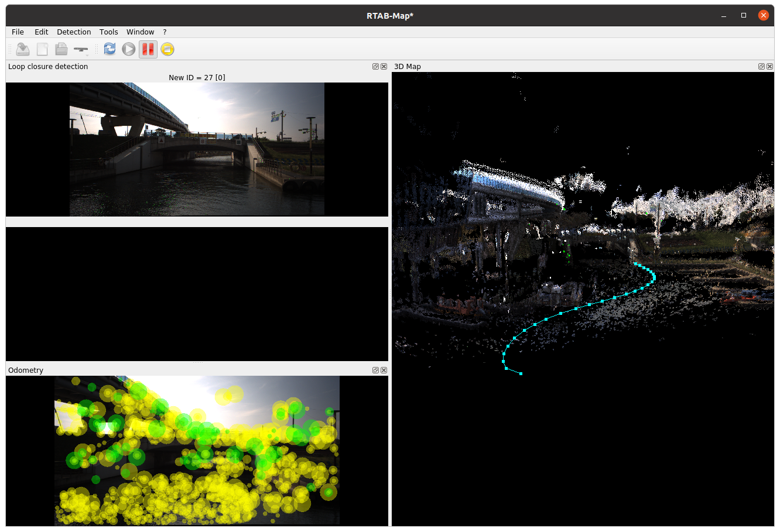Screen dimensions: 780x532
Task: Open the Edit menu
Action: click(x=41, y=32)
